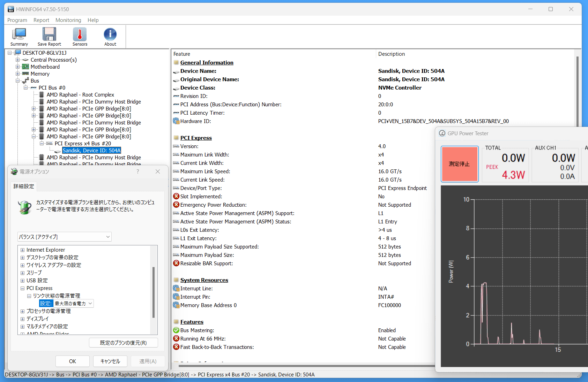Expand the Motherboard tree node
This screenshot has height=382, width=588.
coord(17,67)
